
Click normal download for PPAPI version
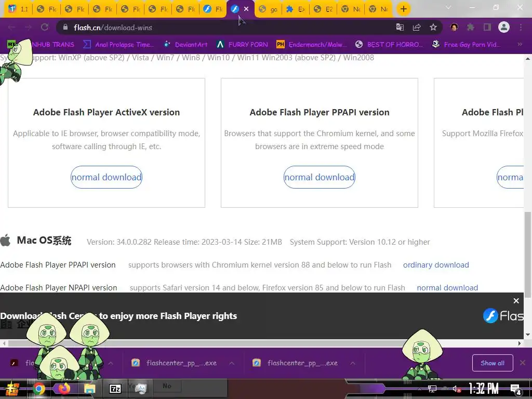(320, 177)
